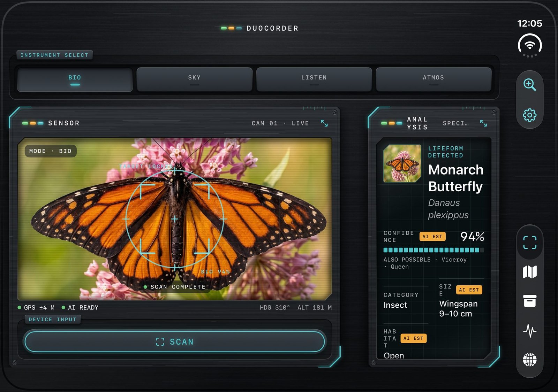The height and width of the screenshot is (392, 558).
Task: Click the 'CAM 01 · LIVE' label
Action: [280, 123]
